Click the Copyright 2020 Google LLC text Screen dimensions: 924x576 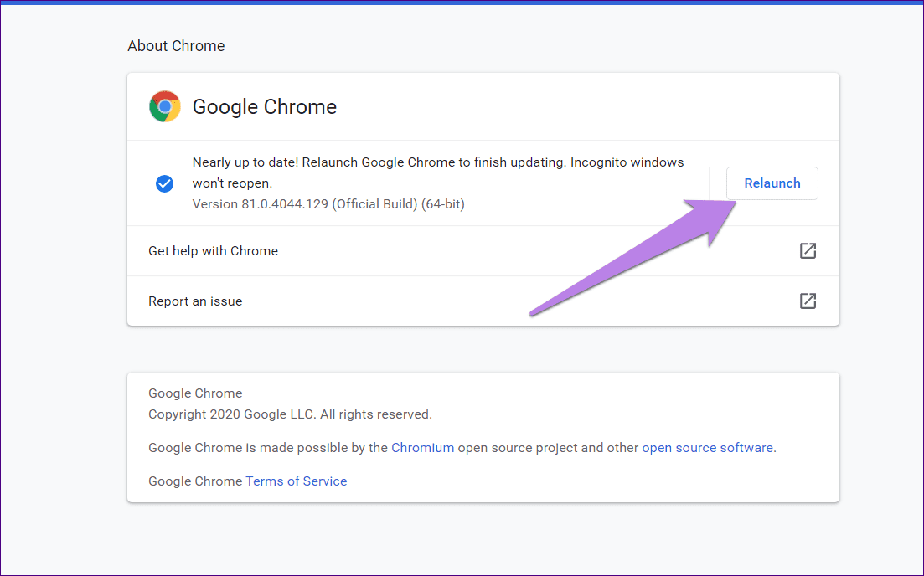(290, 414)
